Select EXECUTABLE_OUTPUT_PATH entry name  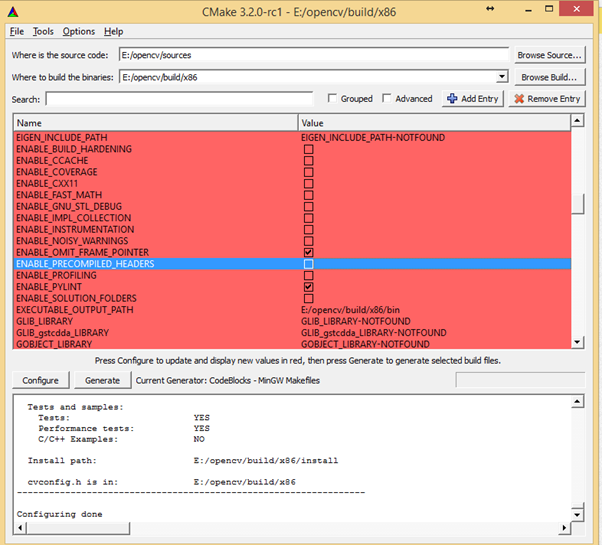pos(75,310)
